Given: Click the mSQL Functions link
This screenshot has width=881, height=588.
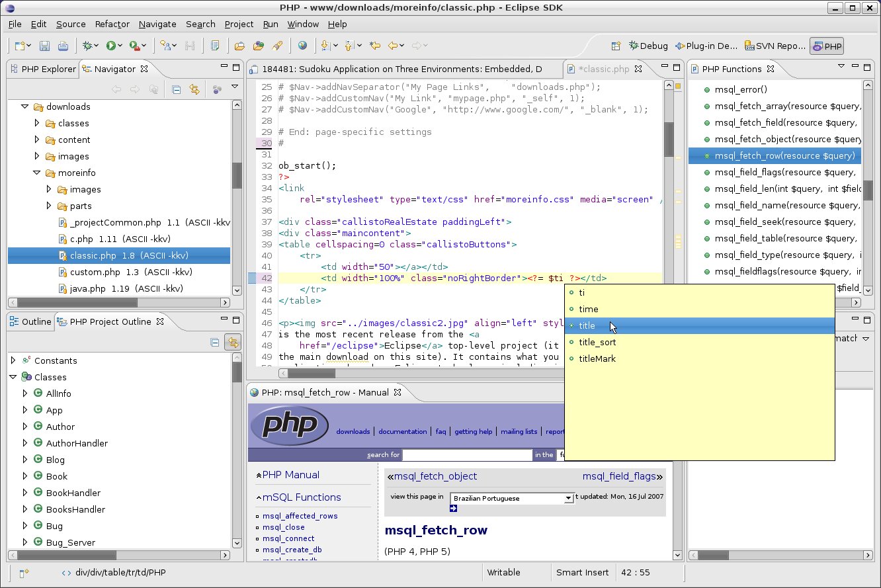Looking at the screenshot, I should click(302, 497).
